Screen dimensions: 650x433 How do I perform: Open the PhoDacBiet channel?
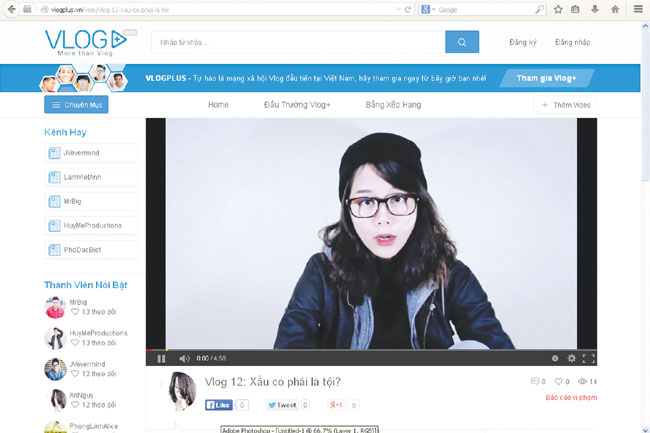coord(91,250)
